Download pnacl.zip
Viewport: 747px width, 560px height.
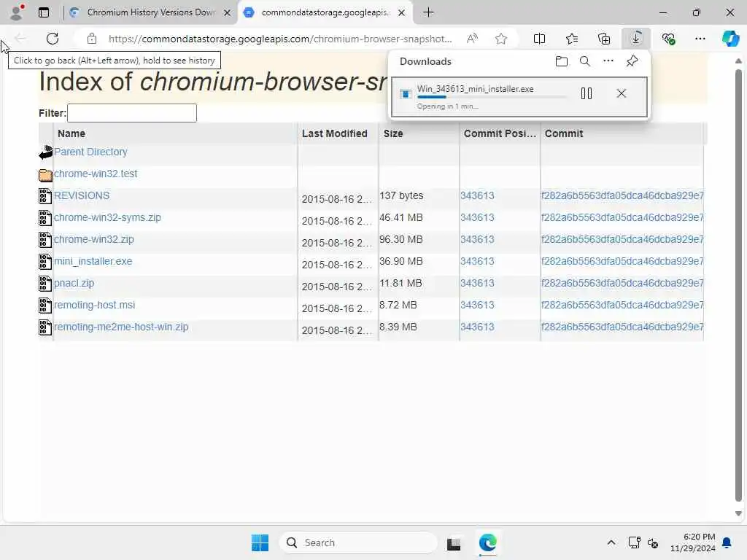74,284
